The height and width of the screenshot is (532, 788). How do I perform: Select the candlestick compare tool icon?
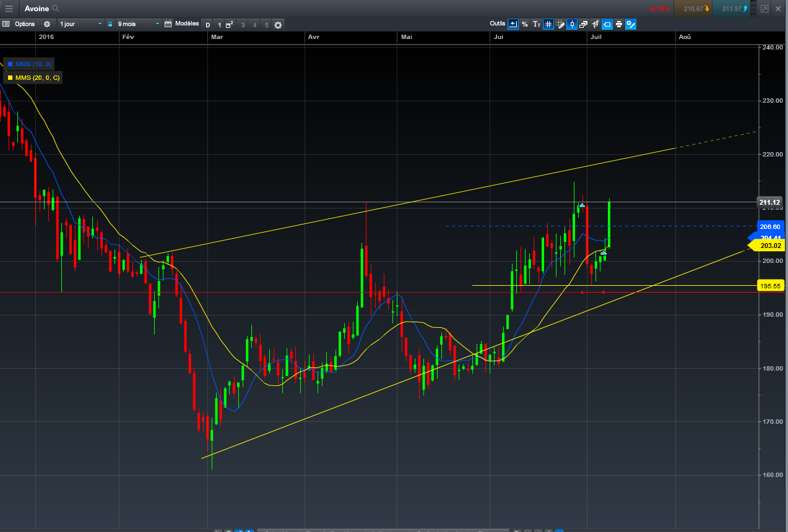pyautogui.click(x=595, y=24)
